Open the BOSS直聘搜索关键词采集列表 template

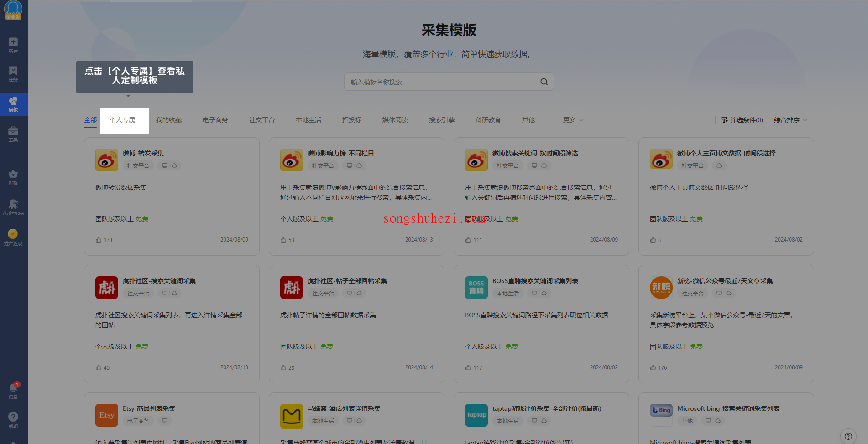tap(535, 281)
